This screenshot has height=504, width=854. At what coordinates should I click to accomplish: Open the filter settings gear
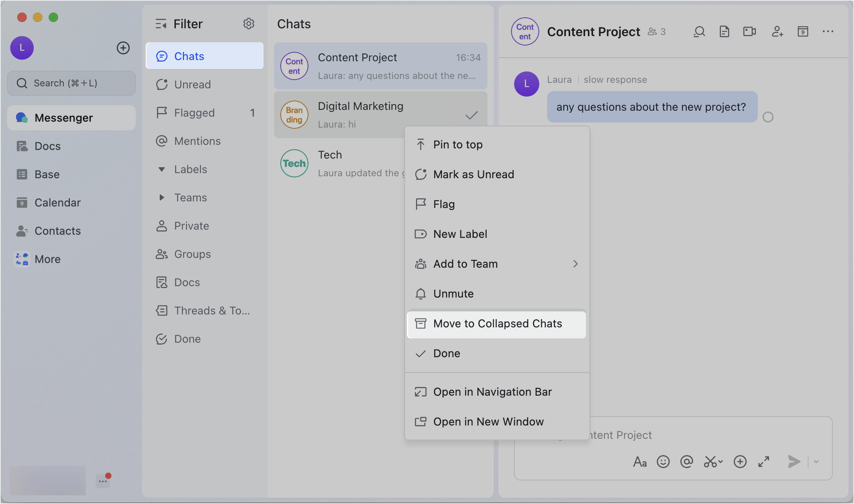pyautogui.click(x=248, y=24)
